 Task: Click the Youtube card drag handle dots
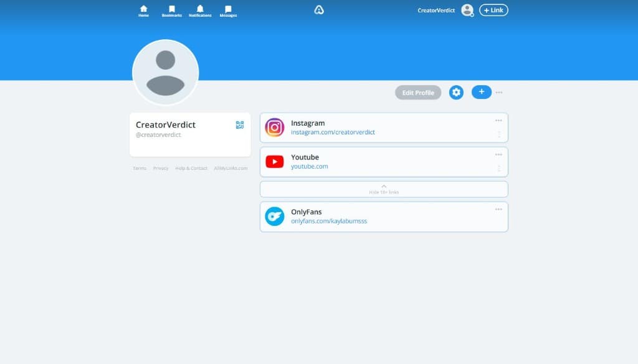pos(499,168)
